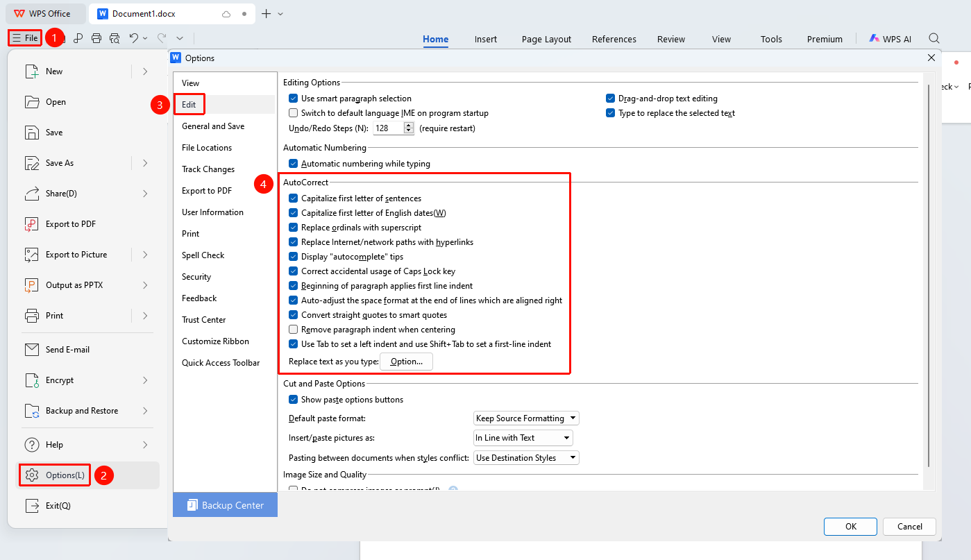Open the References ribbon tab
This screenshot has width=971, height=560.
(614, 39)
